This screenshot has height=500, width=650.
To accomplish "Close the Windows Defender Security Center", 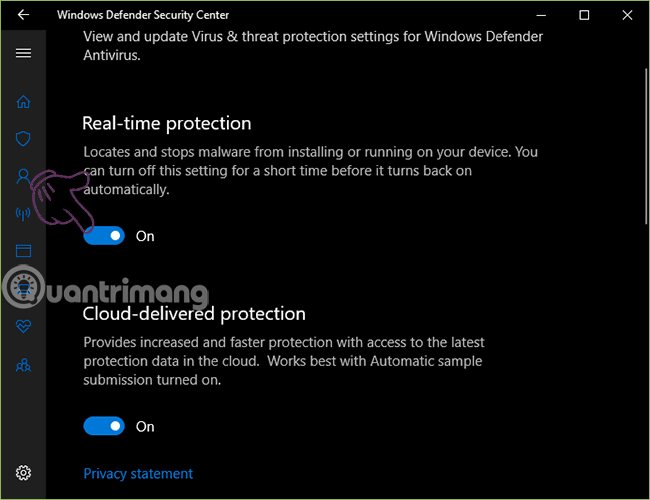I will point(628,15).
